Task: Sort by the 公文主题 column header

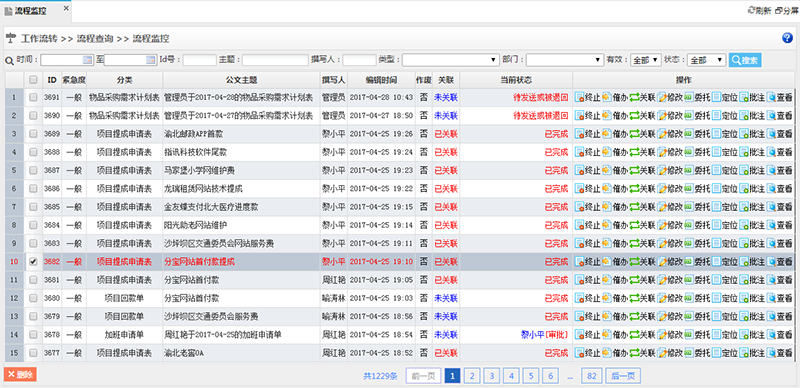Action: coord(241,80)
